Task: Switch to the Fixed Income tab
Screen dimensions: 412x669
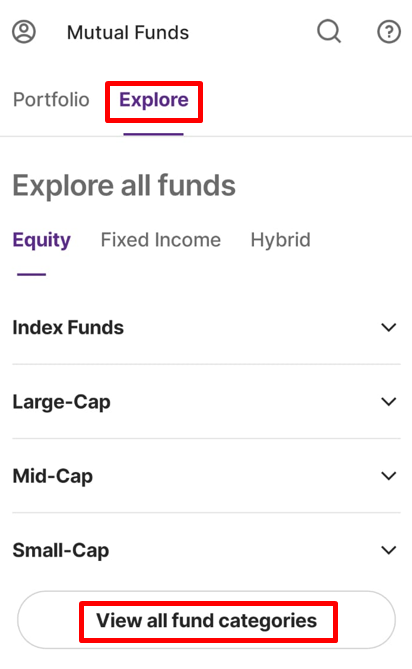Action: (161, 240)
